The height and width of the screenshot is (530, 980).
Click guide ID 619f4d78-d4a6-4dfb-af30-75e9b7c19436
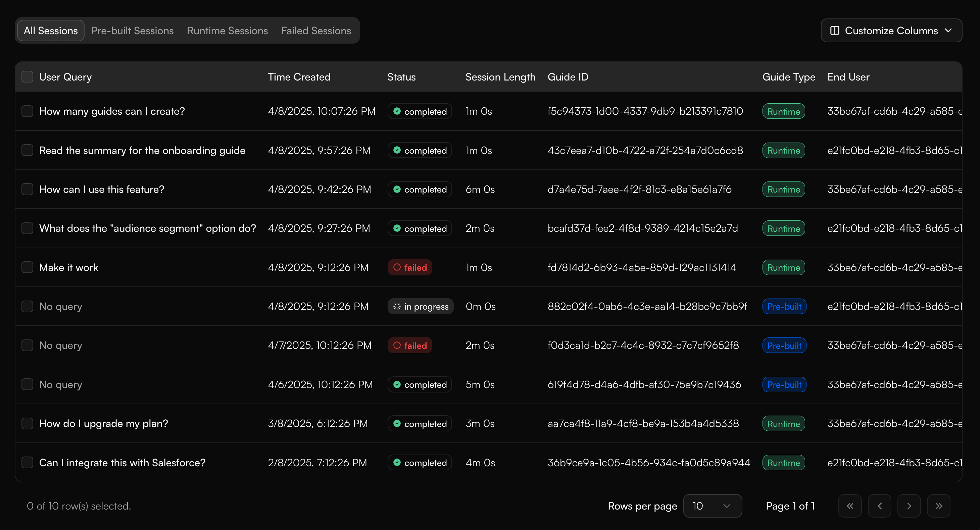tap(644, 384)
